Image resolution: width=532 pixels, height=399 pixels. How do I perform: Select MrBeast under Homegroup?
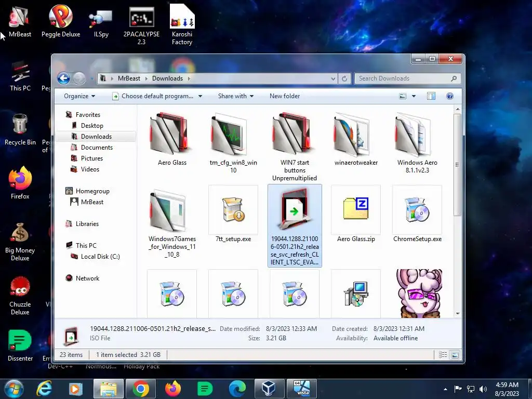click(x=92, y=202)
